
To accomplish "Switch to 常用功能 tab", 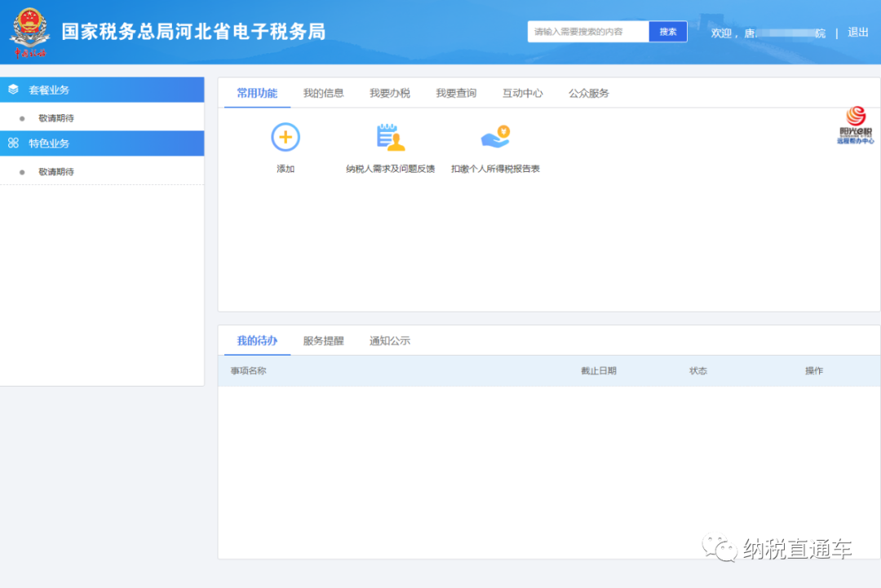I will click(257, 93).
